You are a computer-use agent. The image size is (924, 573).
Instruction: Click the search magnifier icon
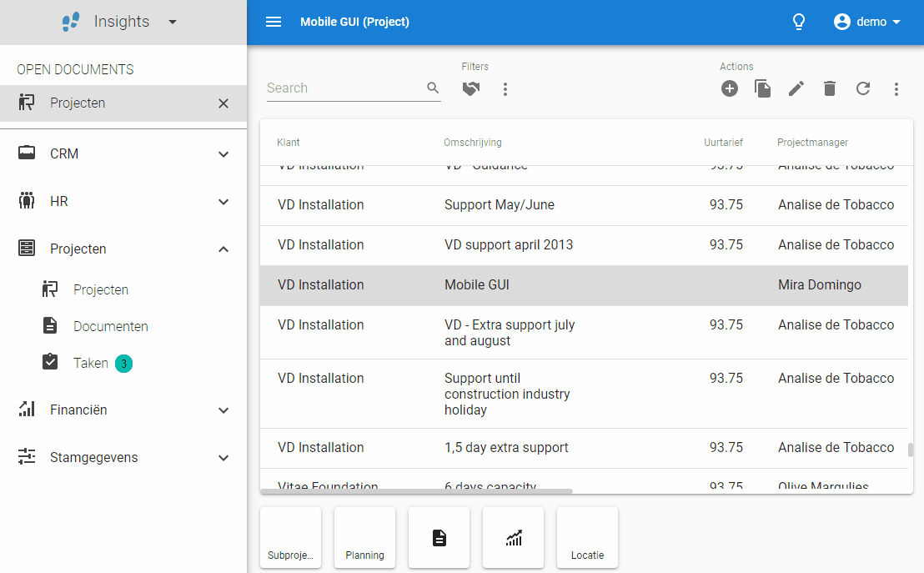433,88
